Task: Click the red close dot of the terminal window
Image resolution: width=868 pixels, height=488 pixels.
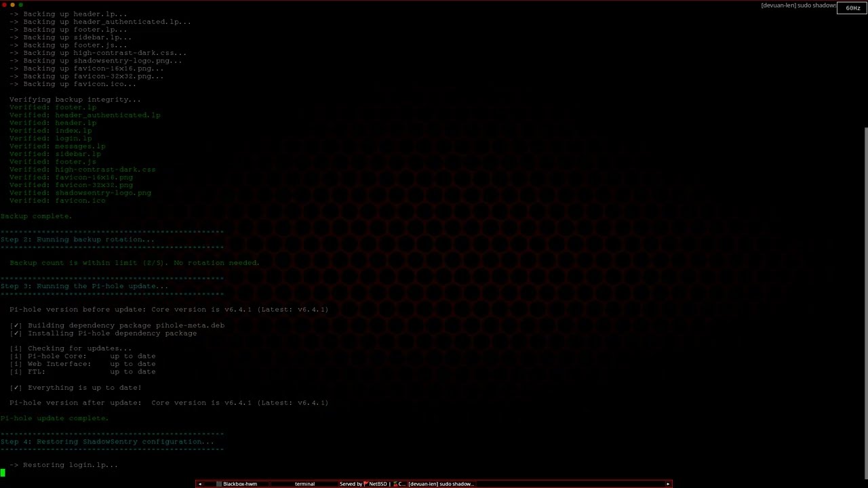Action: coord(5,5)
